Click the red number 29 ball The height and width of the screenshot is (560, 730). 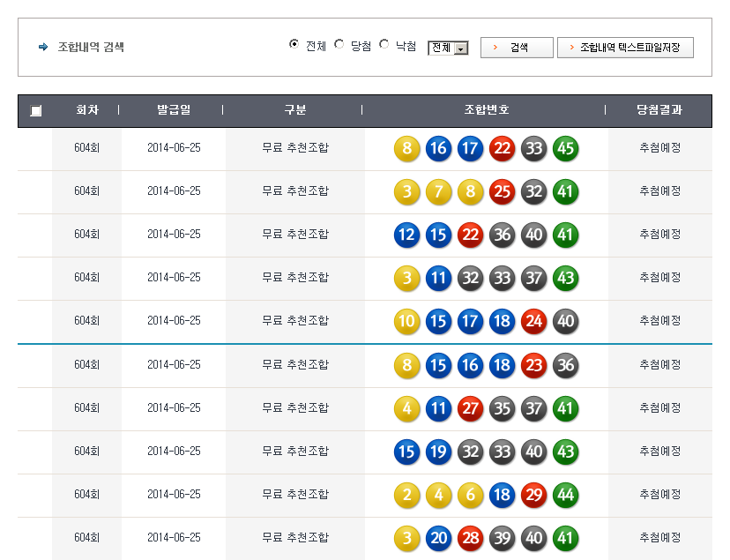[x=533, y=495]
